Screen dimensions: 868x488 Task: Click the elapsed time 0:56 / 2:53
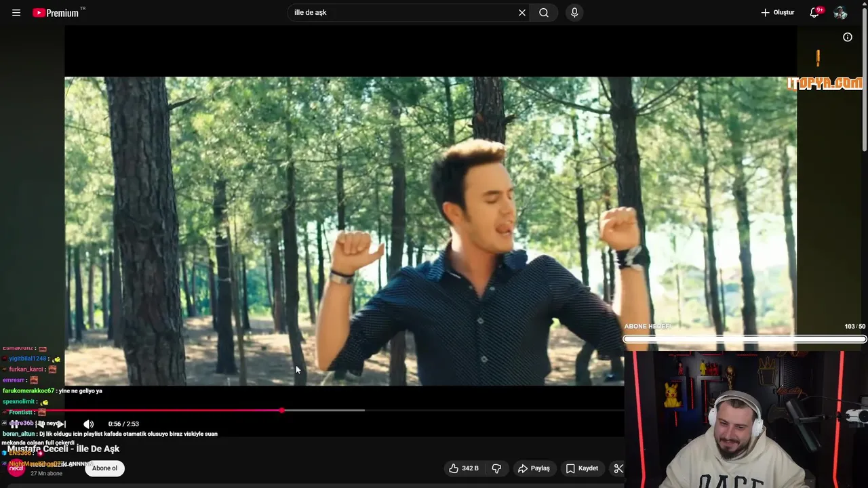[123, 424]
